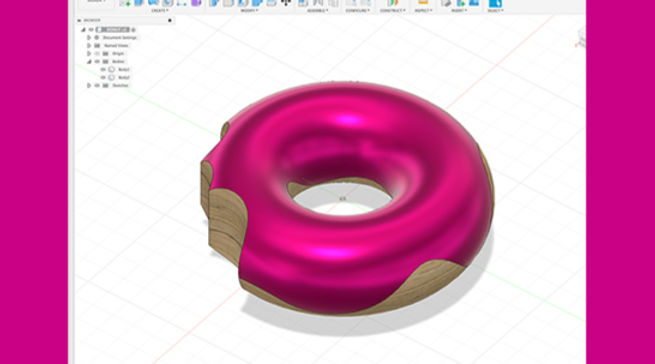Click the folder icon beside Origin
Screen dimensions: 655x364
(106, 53)
